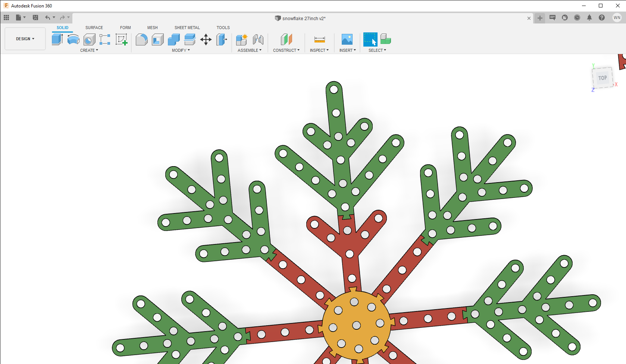Click the Align tool icon in Modify

[x=222, y=39]
